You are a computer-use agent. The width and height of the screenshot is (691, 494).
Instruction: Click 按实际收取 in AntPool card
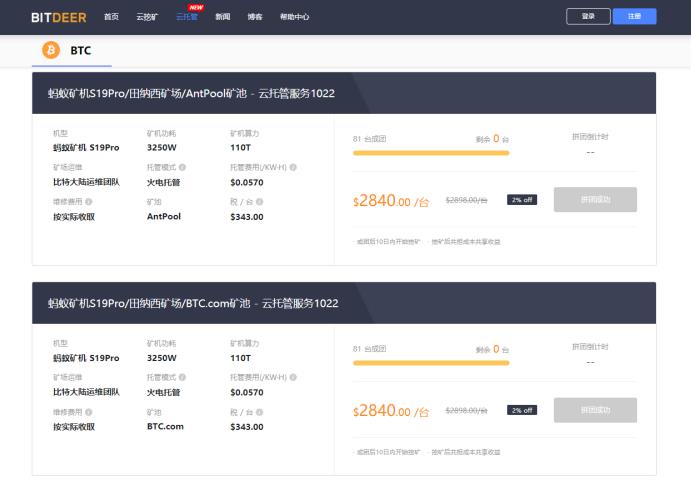74,217
